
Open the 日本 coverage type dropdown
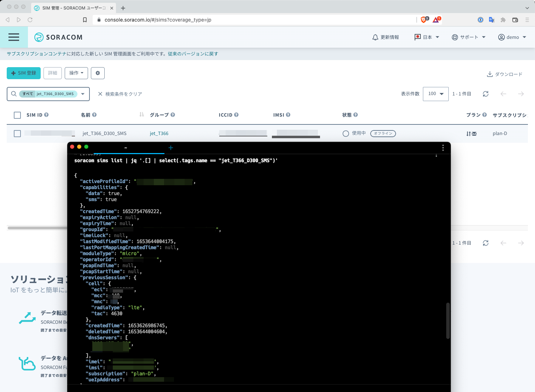coord(426,37)
